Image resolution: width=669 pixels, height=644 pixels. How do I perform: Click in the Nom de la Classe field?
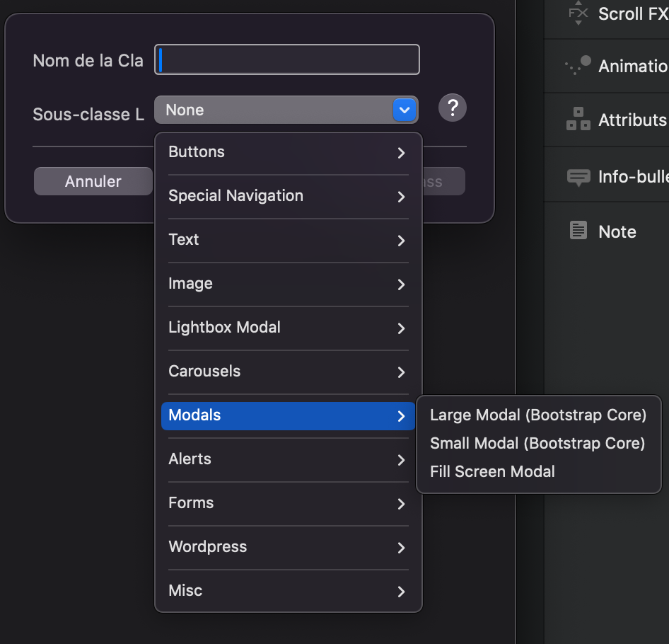tap(287, 60)
